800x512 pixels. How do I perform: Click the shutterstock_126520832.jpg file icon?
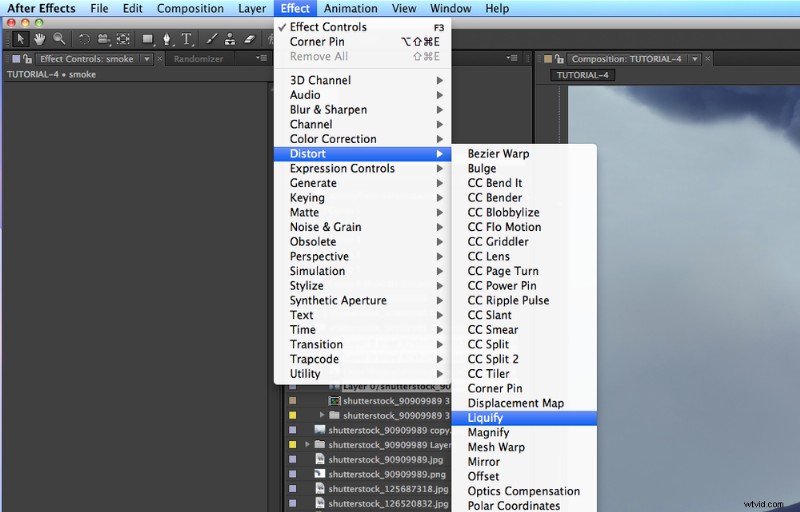click(x=320, y=503)
